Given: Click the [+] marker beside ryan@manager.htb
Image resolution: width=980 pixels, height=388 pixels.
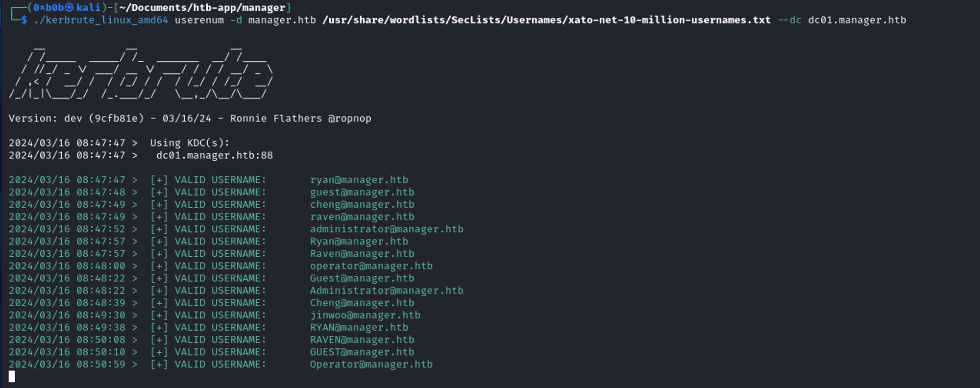Looking at the screenshot, I should [159, 180].
